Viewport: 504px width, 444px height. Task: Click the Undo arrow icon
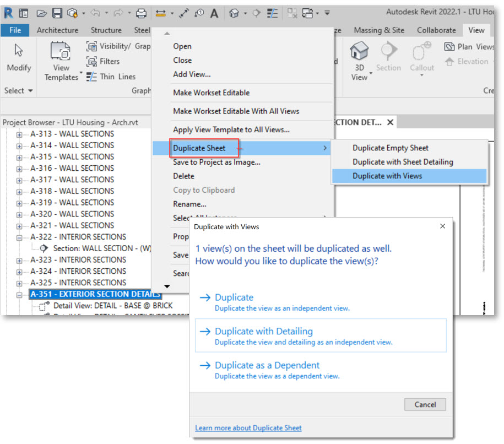point(95,13)
